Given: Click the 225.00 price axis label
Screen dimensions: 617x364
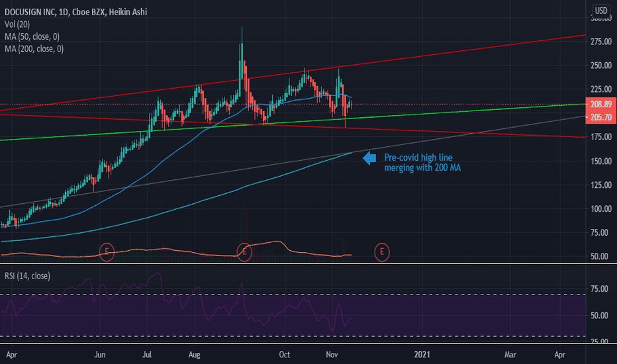Looking at the screenshot, I should 601,89.
